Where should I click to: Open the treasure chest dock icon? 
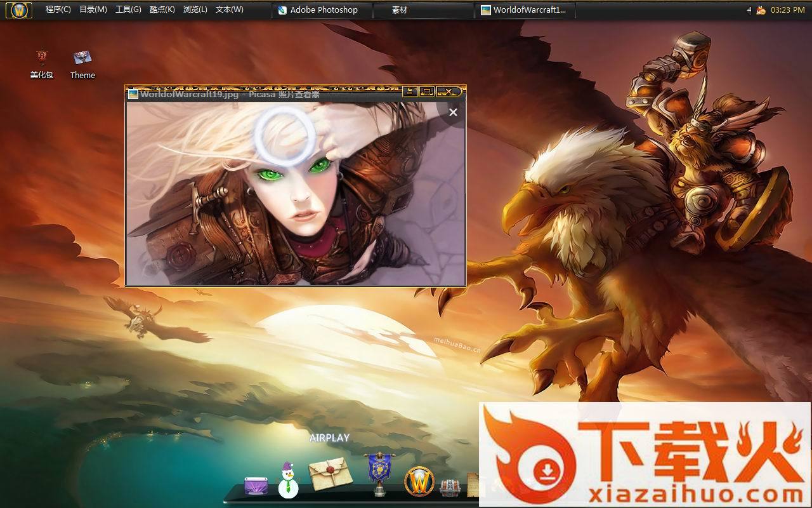[450, 488]
